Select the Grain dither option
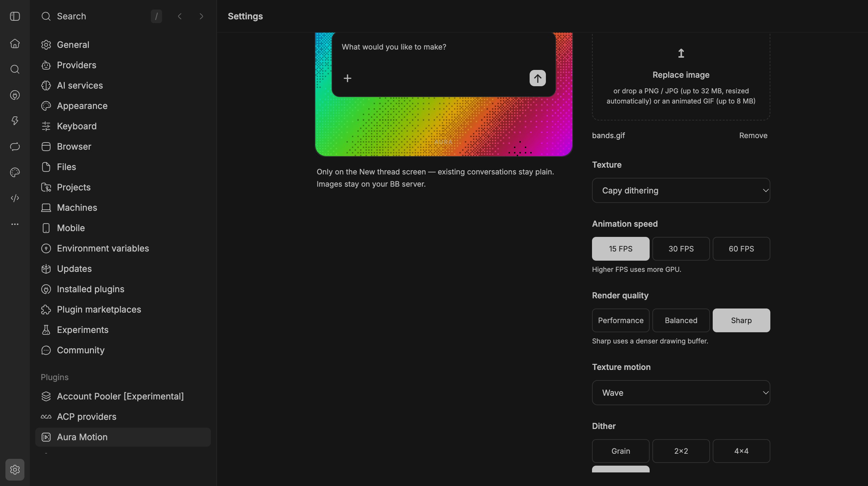This screenshot has height=486, width=868. pyautogui.click(x=621, y=451)
